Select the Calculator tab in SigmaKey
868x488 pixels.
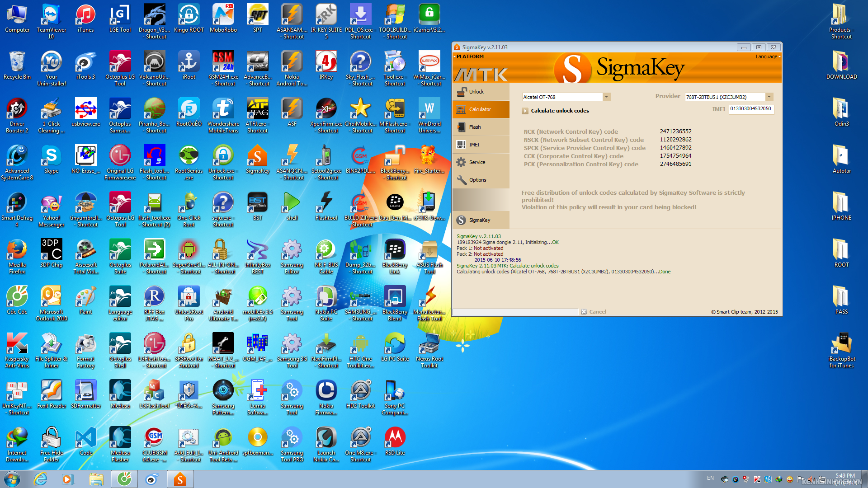pos(481,109)
